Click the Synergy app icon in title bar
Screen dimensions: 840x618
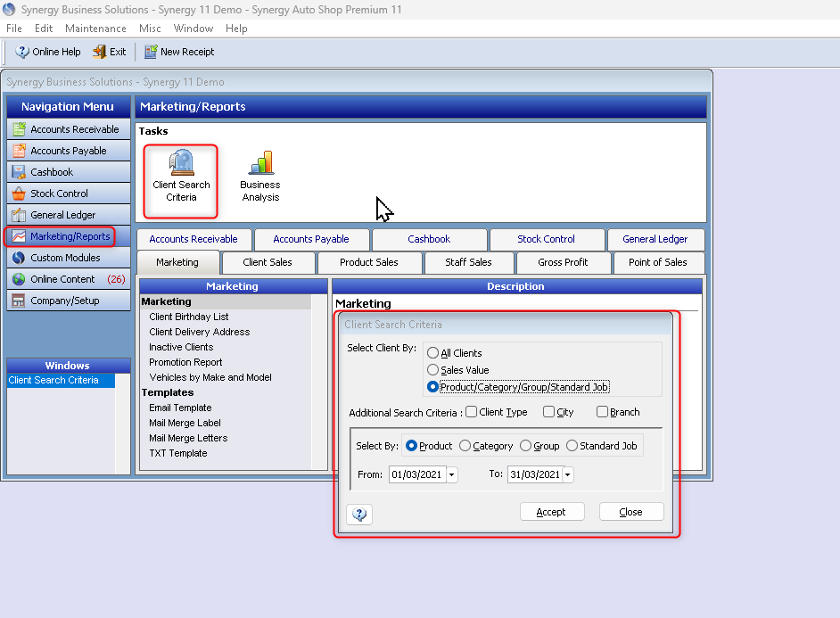pos(9,9)
